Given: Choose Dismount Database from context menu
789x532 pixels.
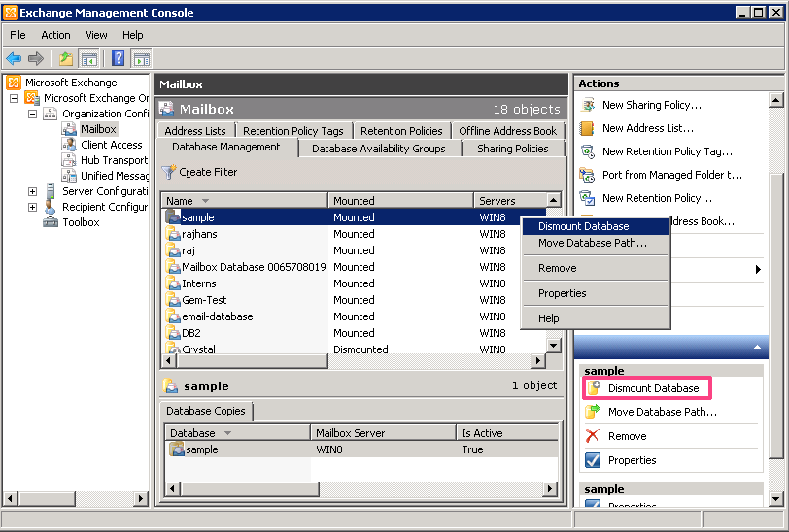Looking at the screenshot, I should pyautogui.click(x=596, y=226).
